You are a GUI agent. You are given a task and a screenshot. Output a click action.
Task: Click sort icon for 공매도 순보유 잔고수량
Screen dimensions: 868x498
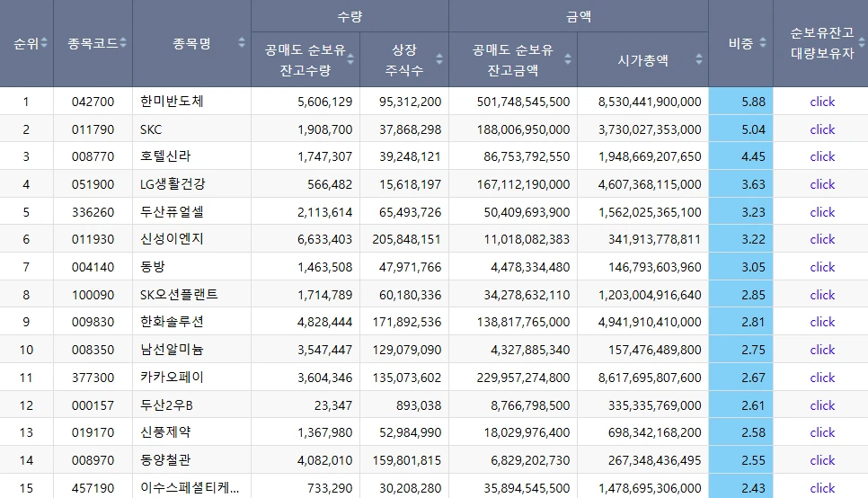(350, 59)
